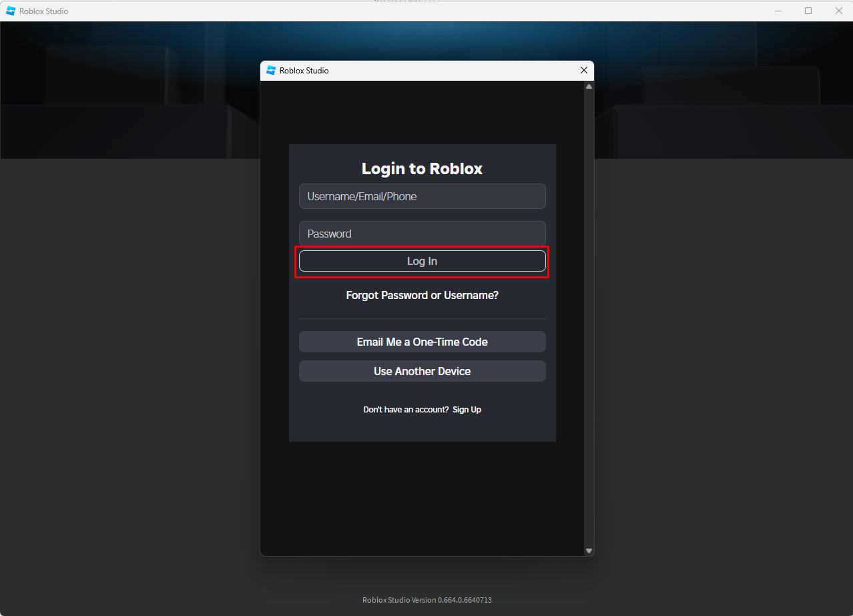This screenshot has height=616, width=853.
Task: Focus the Password input field
Action: [422, 234]
